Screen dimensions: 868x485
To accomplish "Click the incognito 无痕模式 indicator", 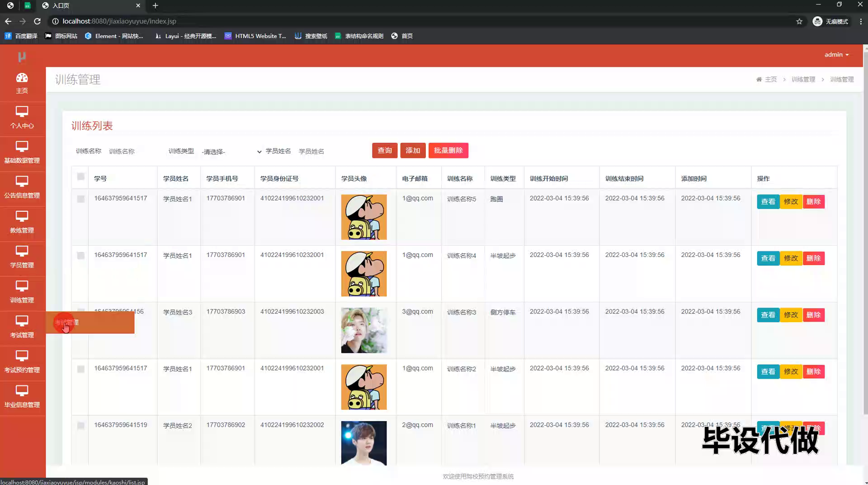I will click(830, 21).
